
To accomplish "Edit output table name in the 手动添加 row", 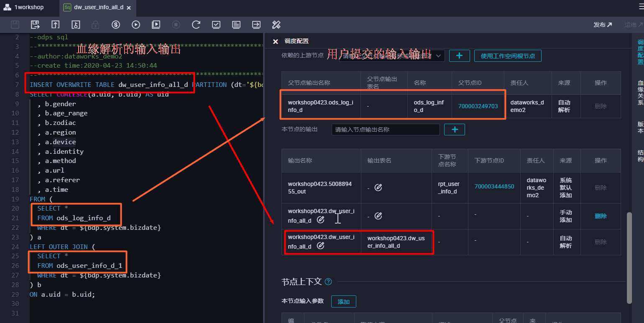I will point(378,216).
